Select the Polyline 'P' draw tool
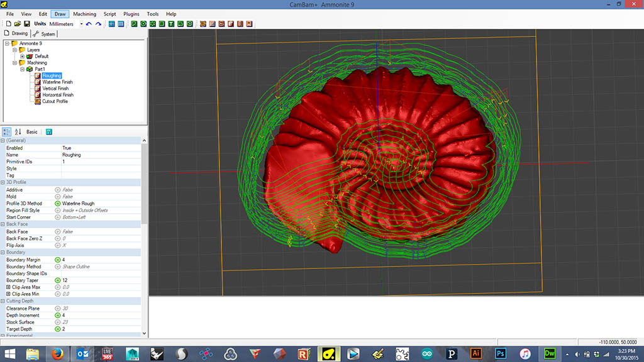The width and height of the screenshot is (644, 362). (x=134, y=24)
